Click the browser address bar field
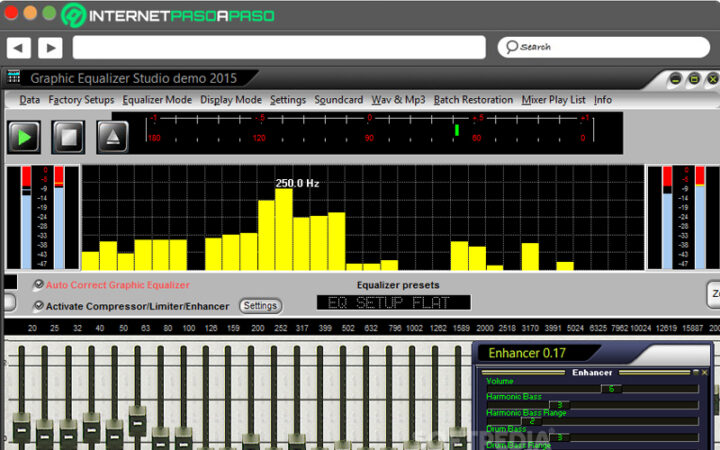The image size is (720, 450). pos(279,47)
